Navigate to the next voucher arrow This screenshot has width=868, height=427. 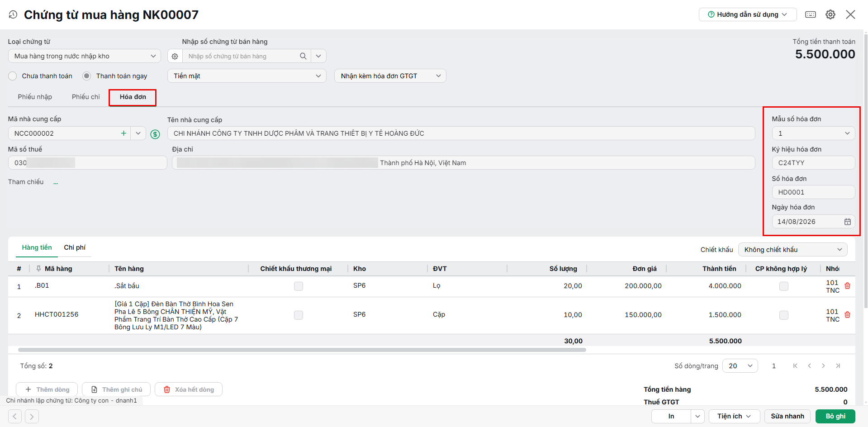(x=32, y=416)
